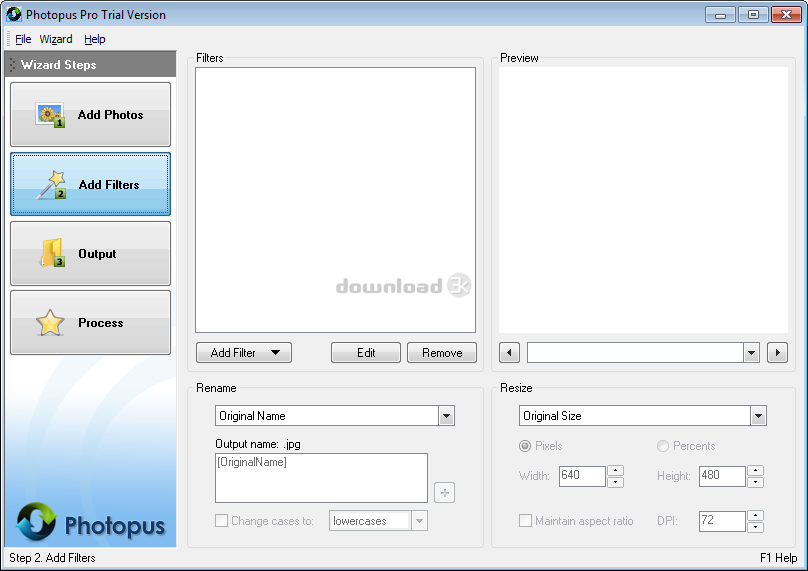Screen dimensions: 808x571
Task: Open the Help menu
Action: 95,39
